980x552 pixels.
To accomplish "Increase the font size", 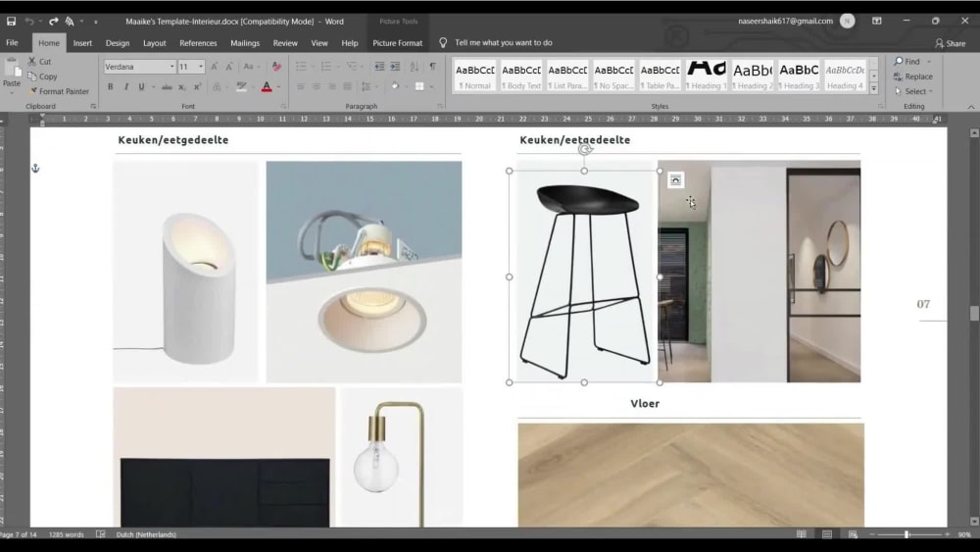I will tap(215, 67).
